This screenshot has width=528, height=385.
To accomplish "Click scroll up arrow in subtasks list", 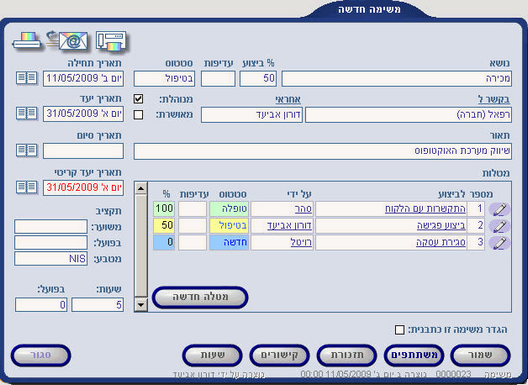I will (x=141, y=188).
